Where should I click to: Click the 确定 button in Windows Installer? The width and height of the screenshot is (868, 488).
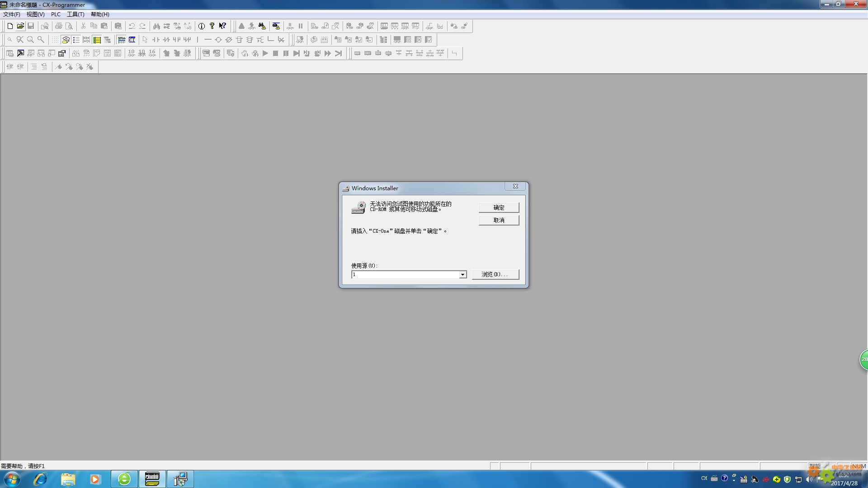499,207
